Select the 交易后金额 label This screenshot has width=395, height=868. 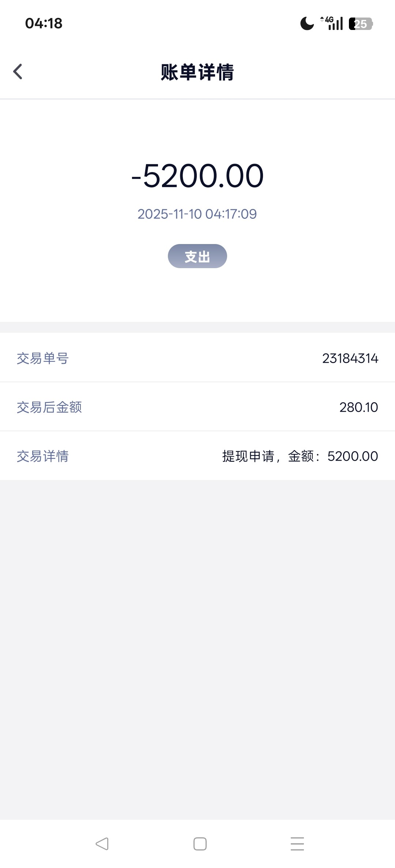point(49,407)
